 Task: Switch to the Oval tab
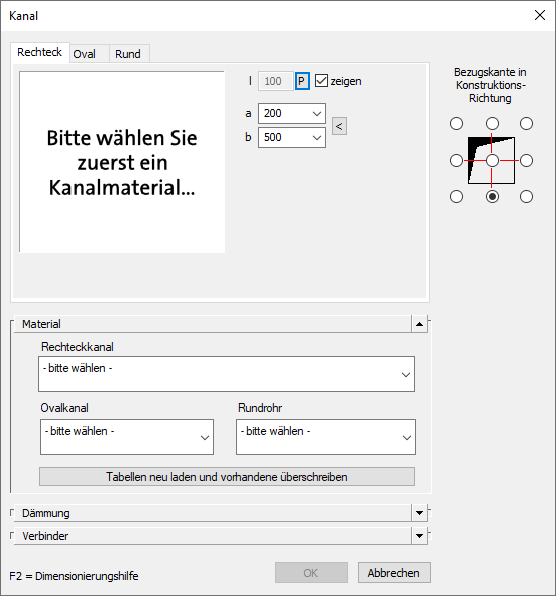point(89,54)
